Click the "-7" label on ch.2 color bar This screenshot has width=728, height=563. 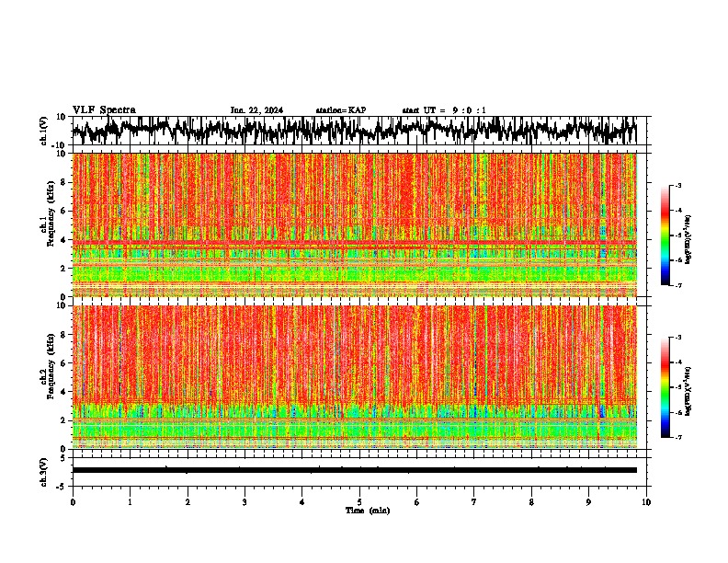tap(678, 437)
